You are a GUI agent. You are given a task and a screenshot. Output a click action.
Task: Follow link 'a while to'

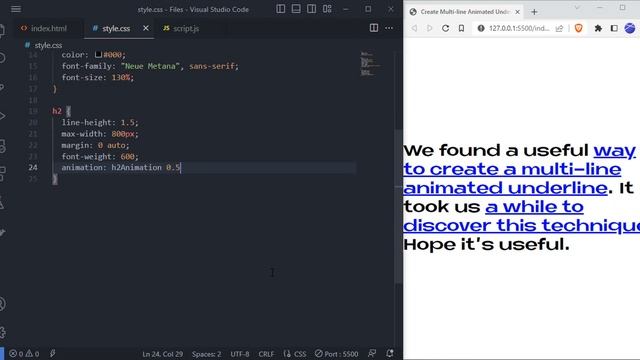(x=534, y=207)
